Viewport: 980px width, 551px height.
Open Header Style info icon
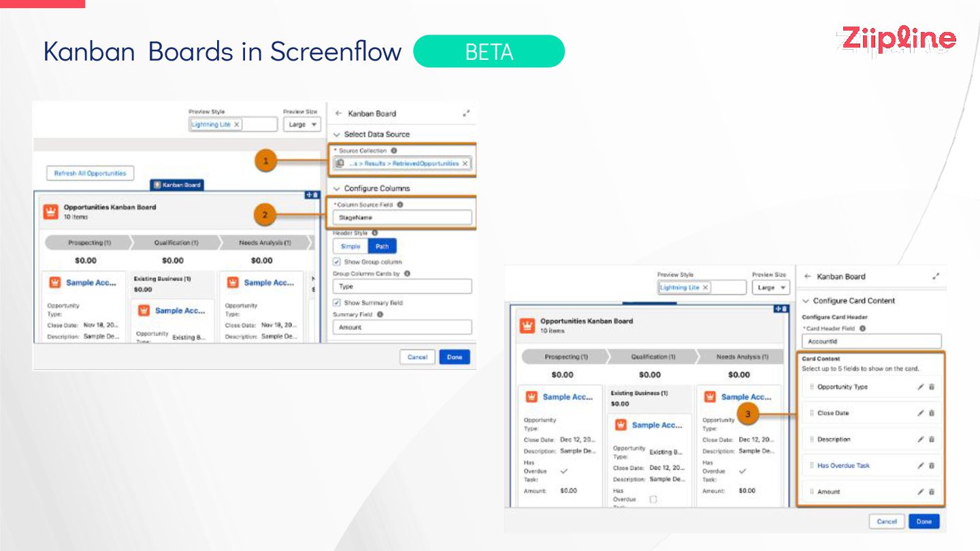pyautogui.click(x=375, y=233)
